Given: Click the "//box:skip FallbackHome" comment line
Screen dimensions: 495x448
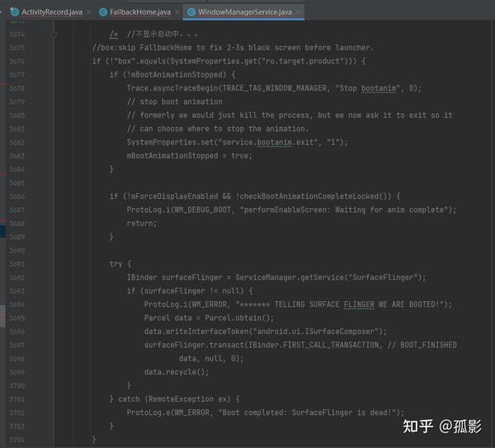Looking at the screenshot, I should pyautogui.click(x=233, y=48).
